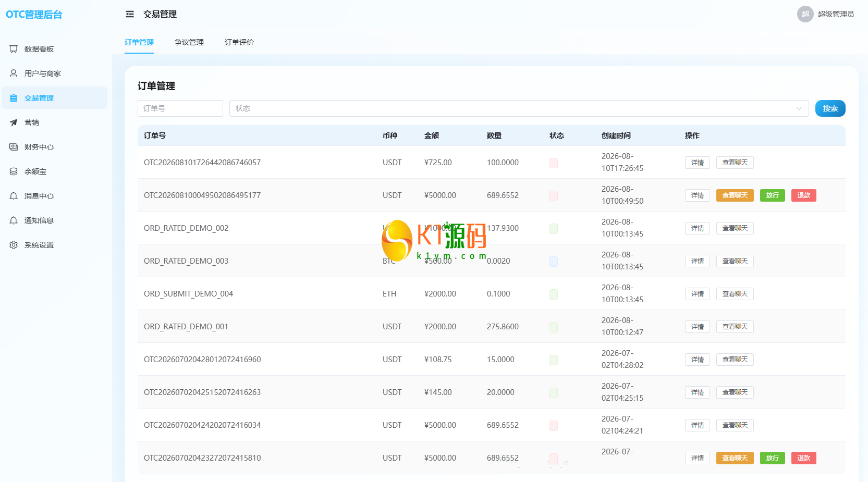Click order number text ORD_SUBMIT_DEMO_004
868x482 pixels.
[x=188, y=294]
